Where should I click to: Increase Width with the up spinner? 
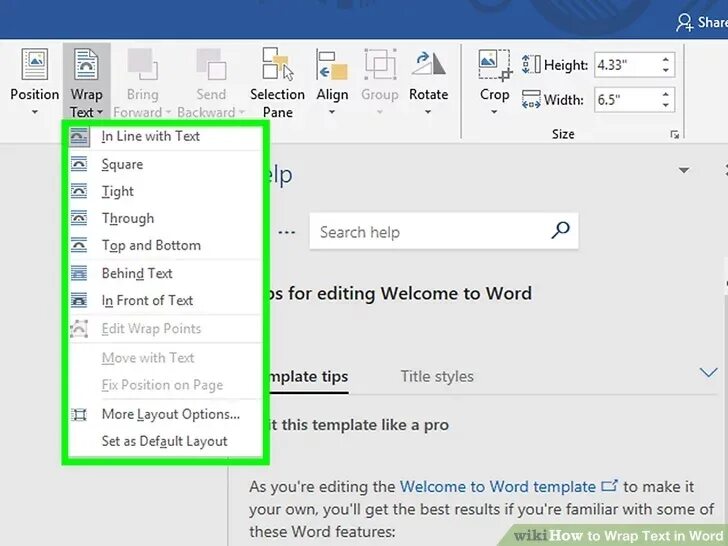click(666, 94)
